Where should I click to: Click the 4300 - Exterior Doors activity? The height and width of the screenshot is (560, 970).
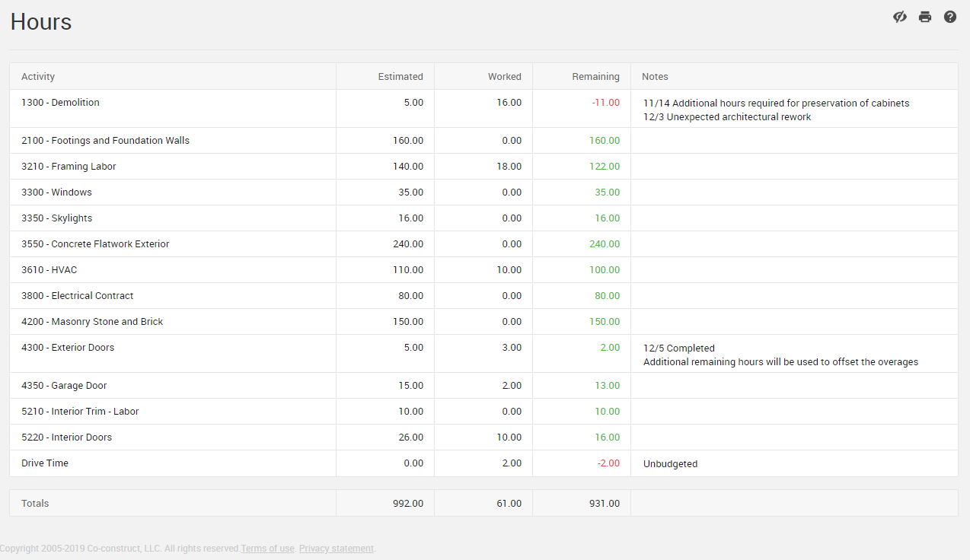click(x=68, y=348)
